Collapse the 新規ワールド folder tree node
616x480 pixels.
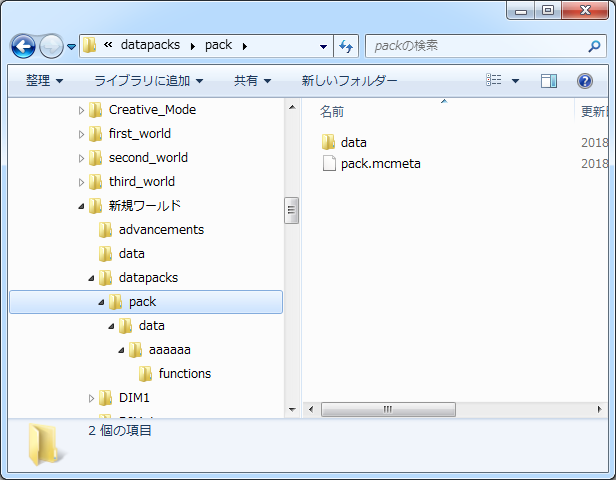pyautogui.click(x=82, y=206)
